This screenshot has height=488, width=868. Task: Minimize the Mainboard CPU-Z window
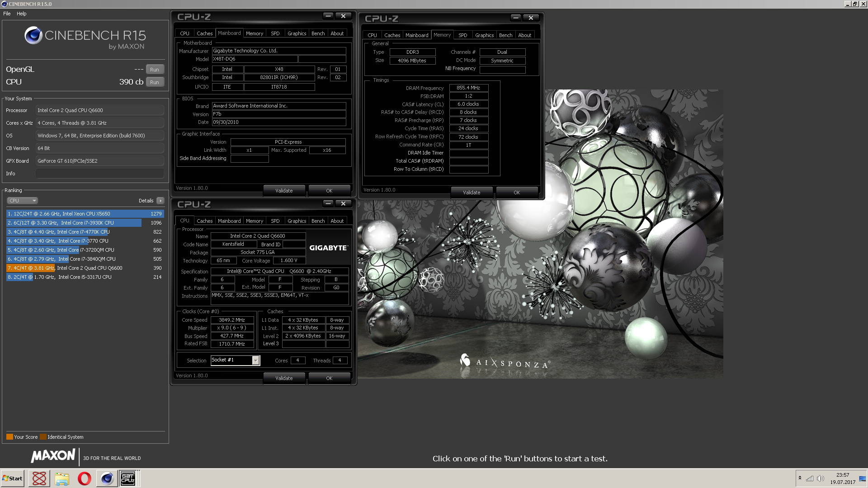328,16
